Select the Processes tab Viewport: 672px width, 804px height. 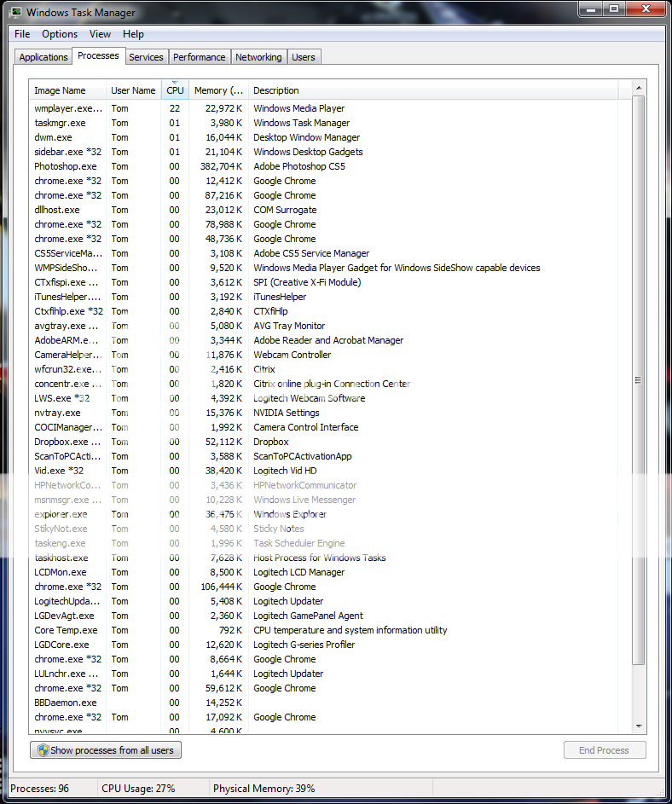(x=98, y=55)
